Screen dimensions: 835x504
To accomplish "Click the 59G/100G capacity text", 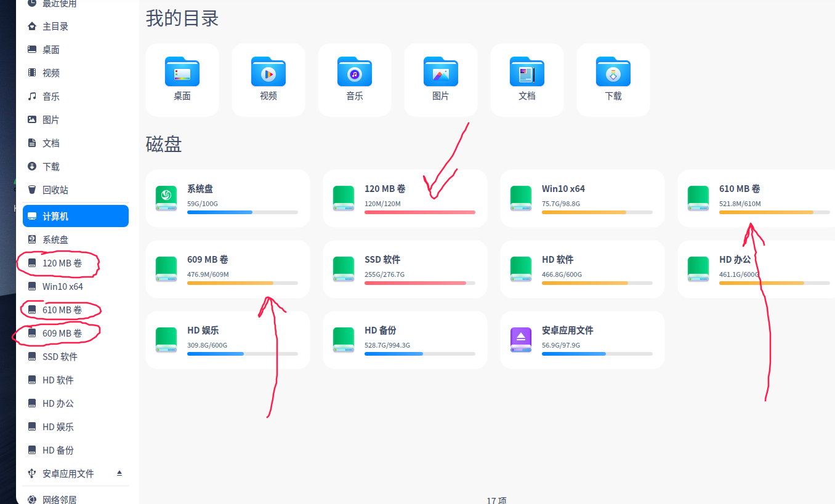I will pyautogui.click(x=203, y=204).
